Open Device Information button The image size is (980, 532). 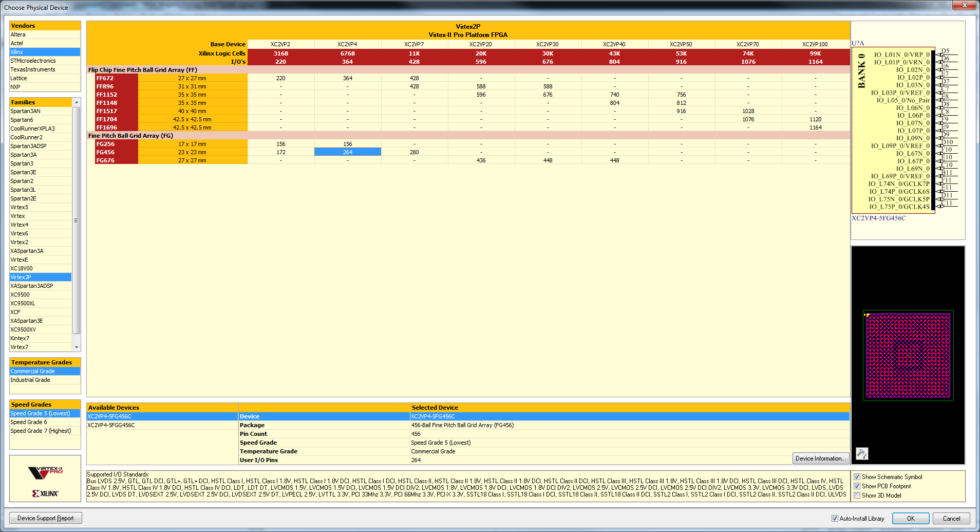pos(820,458)
